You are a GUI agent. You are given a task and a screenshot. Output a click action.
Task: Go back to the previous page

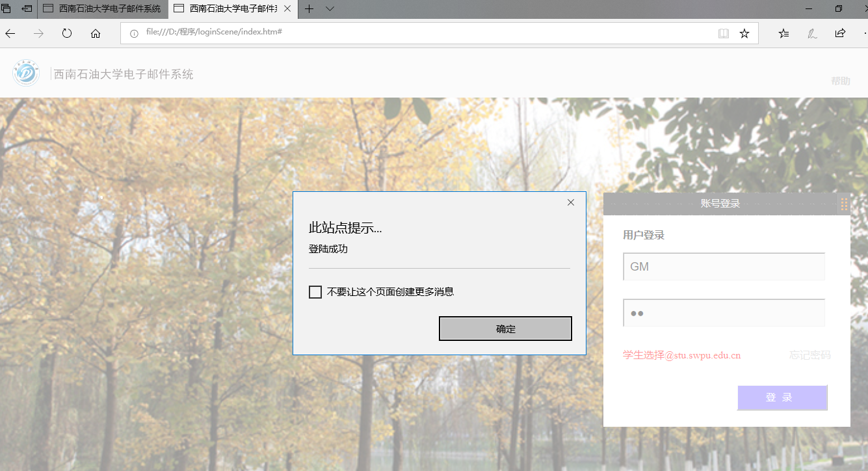pos(10,33)
